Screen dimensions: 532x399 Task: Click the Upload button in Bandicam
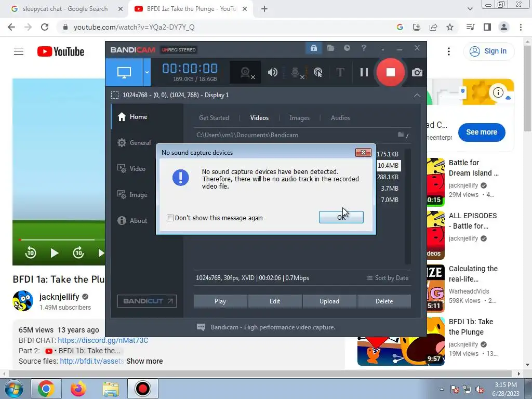point(329,301)
